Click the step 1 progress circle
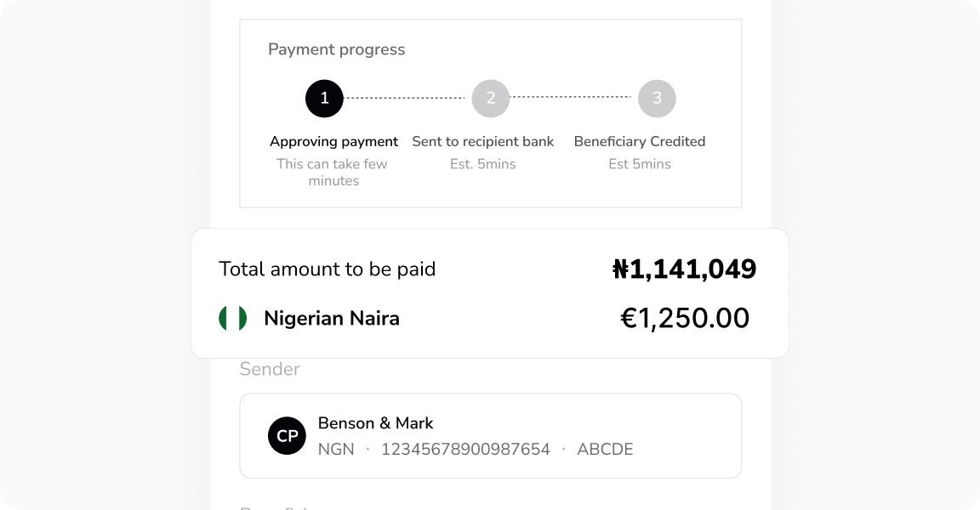Image resolution: width=980 pixels, height=510 pixels. point(324,99)
